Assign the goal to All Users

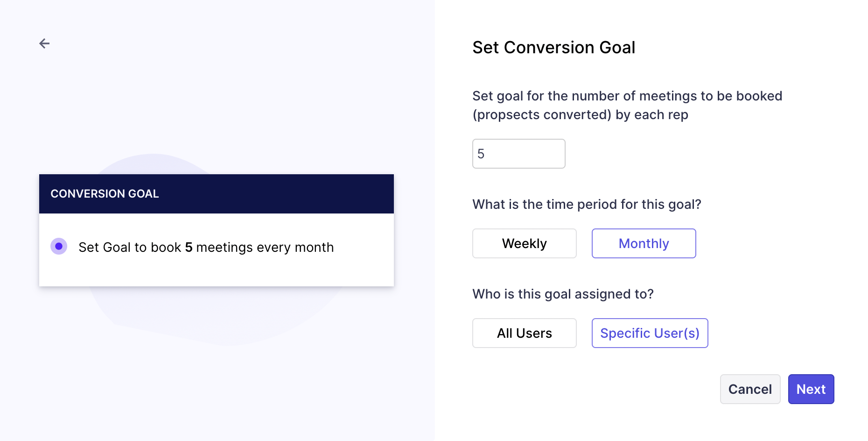pos(524,333)
